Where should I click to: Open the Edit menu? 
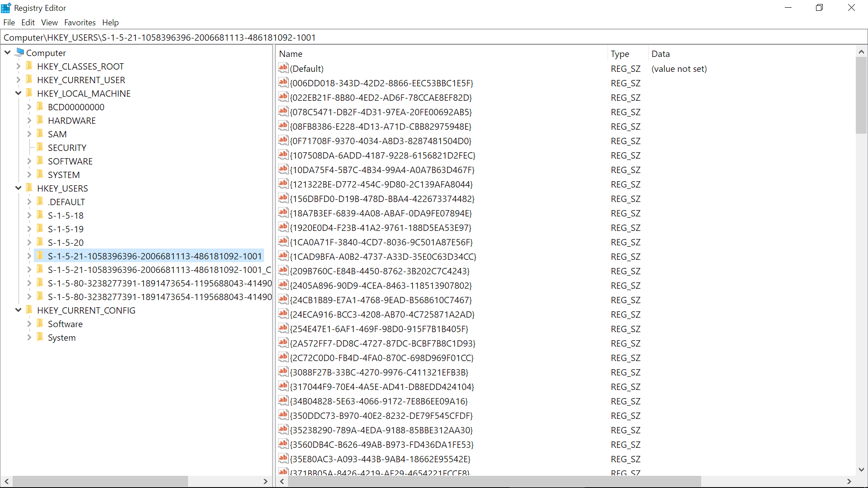(x=28, y=23)
